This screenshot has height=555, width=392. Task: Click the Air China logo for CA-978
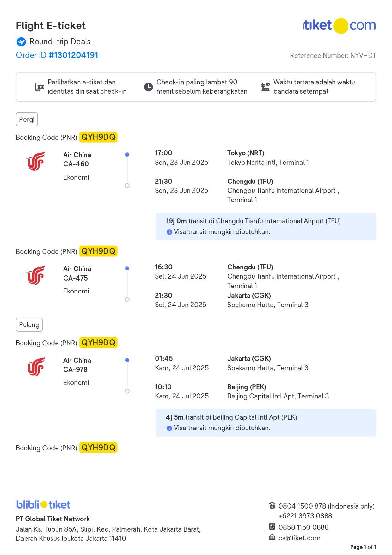point(36,367)
